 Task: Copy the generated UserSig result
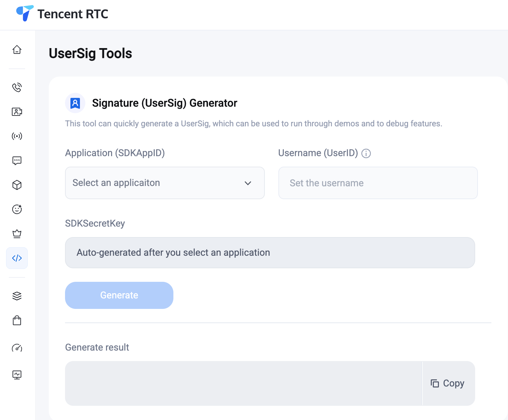coord(448,383)
